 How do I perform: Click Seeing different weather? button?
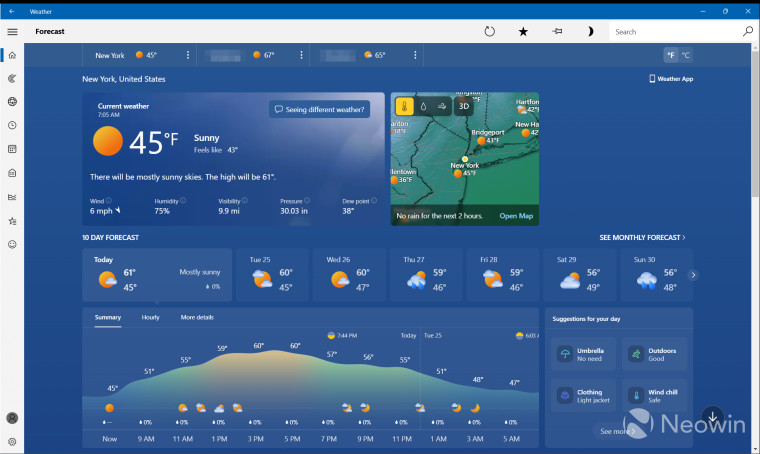(319, 110)
